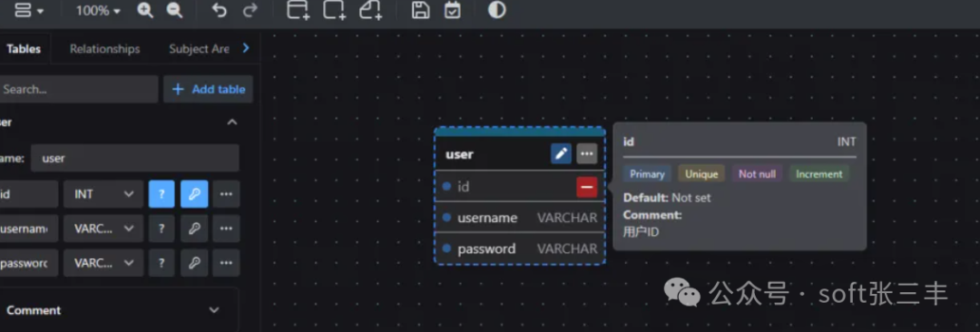
Task: Redo the last action
Action: pyautogui.click(x=250, y=11)
